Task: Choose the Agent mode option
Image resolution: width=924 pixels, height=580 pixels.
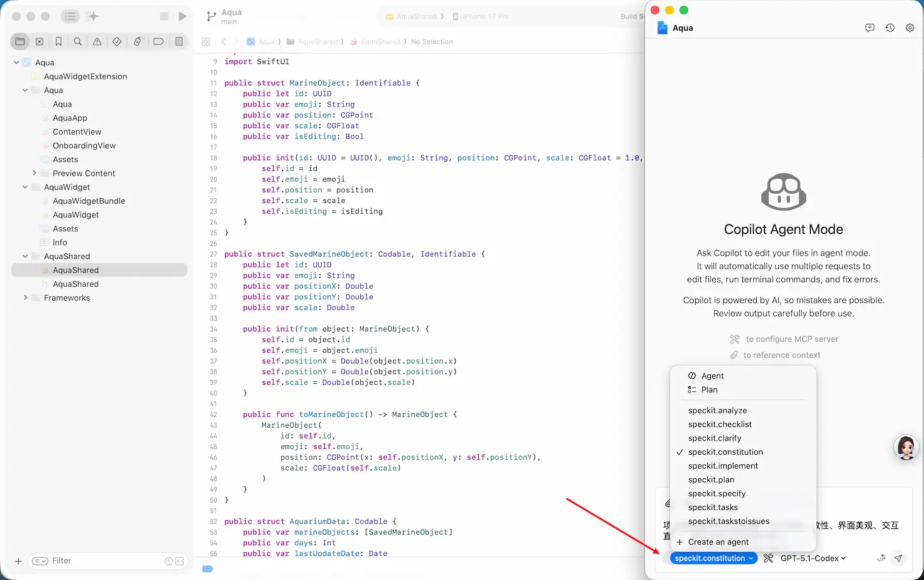Action: (712, 376)
